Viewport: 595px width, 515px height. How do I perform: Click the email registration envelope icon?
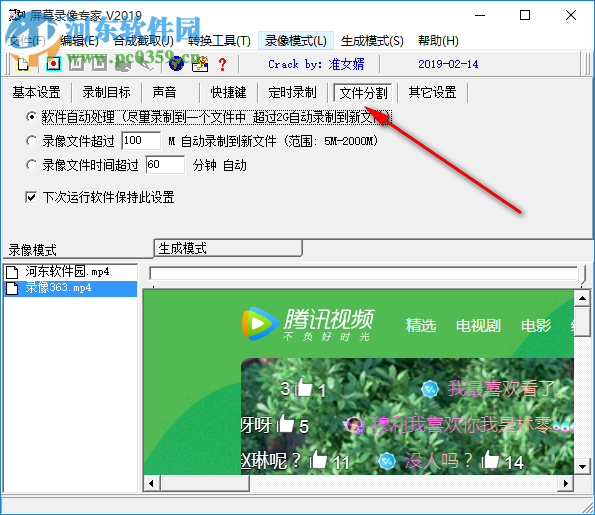coord(200,64)
